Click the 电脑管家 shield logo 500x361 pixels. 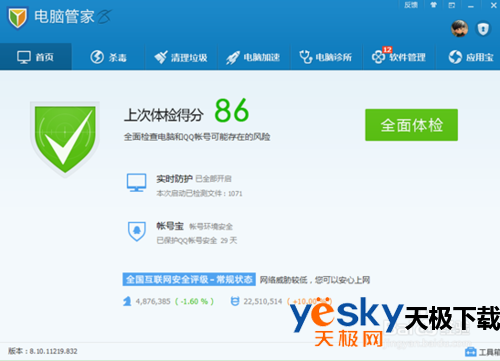click(17, 18)
